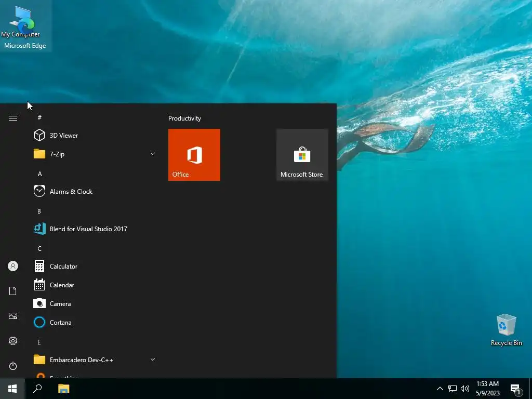The height and width of the screenshot is (399, 532).
Task: Click the A letter header in app list
Action: (x=39, y=174)
